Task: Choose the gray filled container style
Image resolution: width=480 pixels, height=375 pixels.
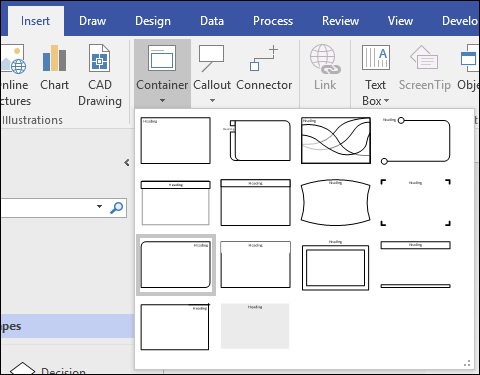Action: tap(255, 326)
